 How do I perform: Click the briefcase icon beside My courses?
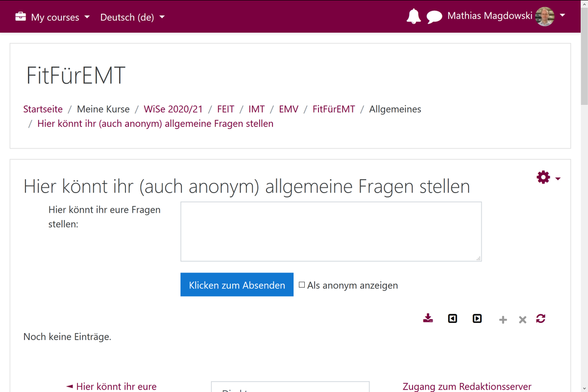click(21, 17)
